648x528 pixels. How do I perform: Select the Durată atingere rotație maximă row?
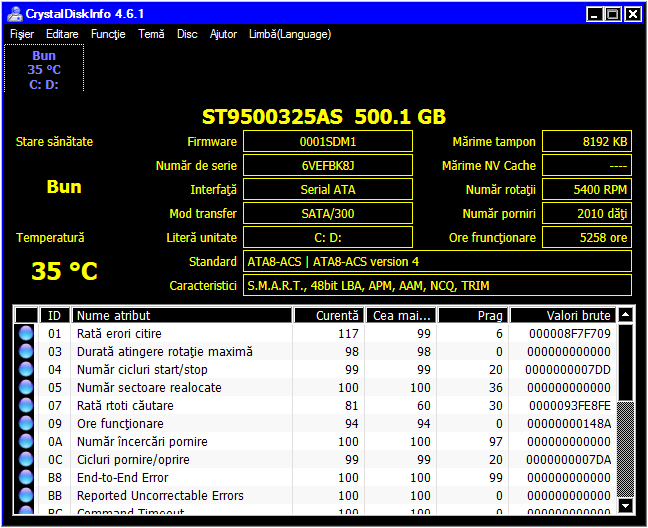click(x=315, y=351)
